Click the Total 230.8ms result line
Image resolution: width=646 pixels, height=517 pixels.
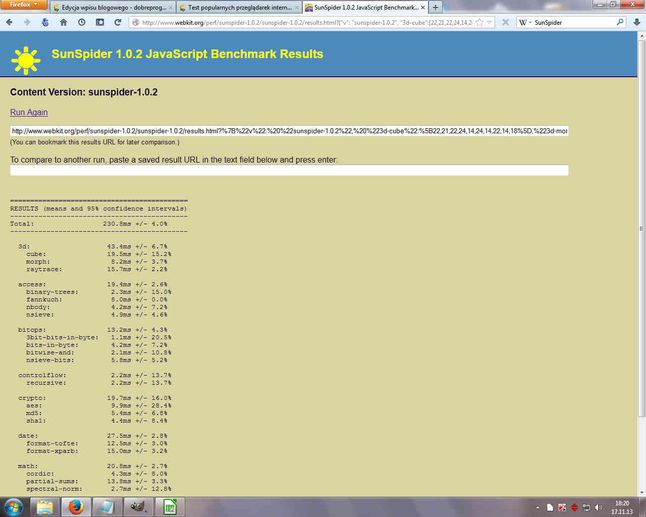89,224
